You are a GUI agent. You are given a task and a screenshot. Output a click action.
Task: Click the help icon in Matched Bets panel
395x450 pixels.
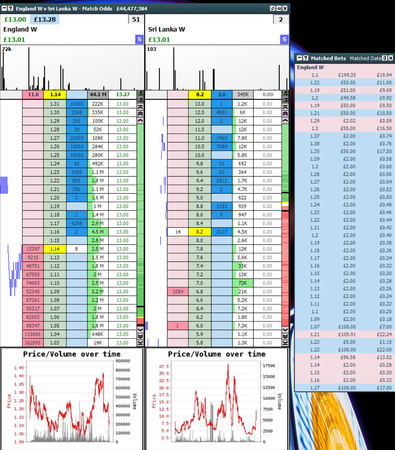[x=384, y=58]
